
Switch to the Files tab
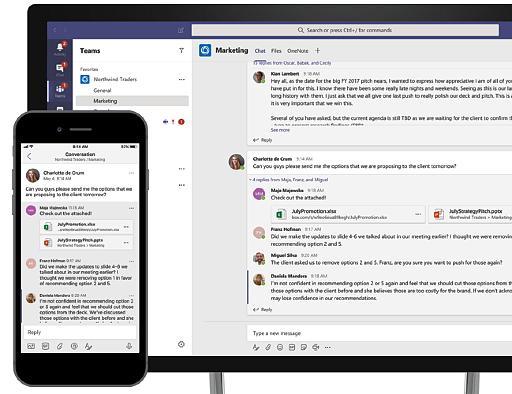(x=276, y=51)
